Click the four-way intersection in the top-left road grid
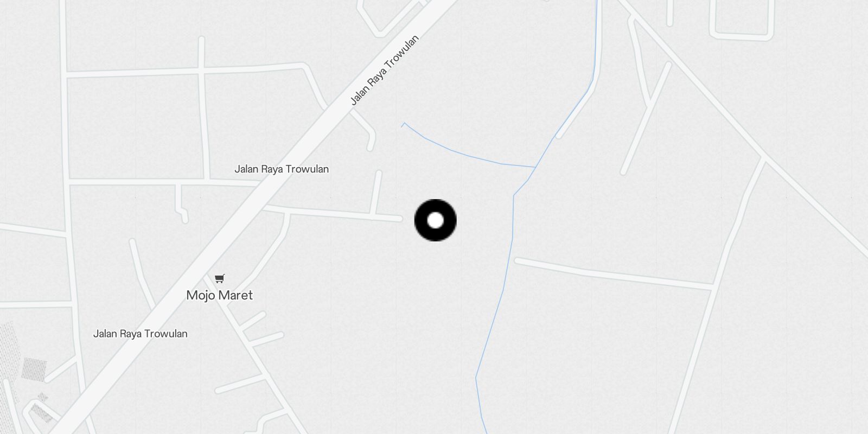The image size is (868, 434). click(x=201, y=69)
